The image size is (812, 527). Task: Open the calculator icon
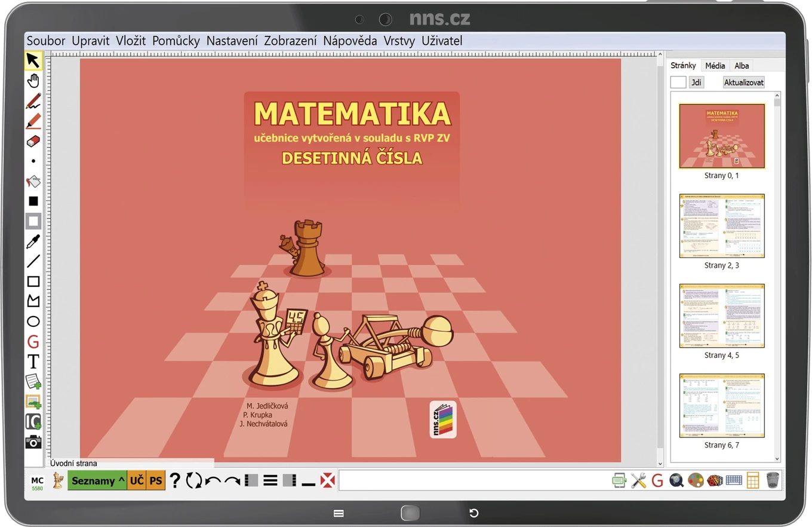click(x=753, y=480)
